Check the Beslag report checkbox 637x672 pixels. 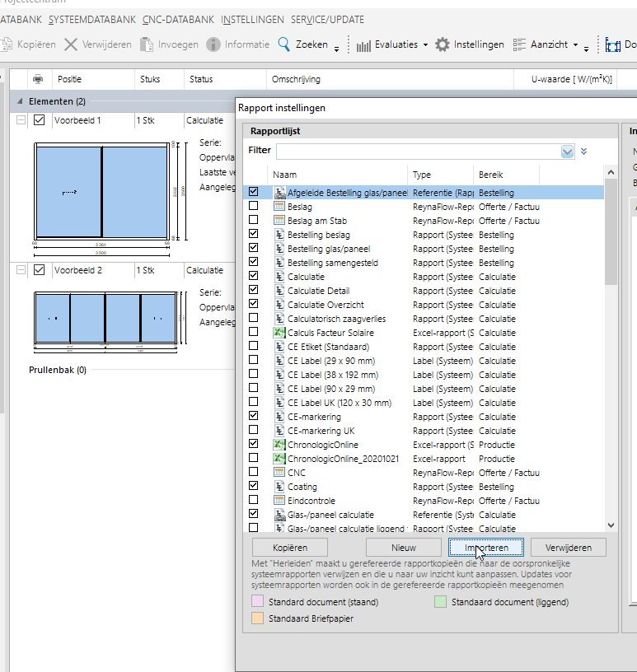click(x=254, y=206)
